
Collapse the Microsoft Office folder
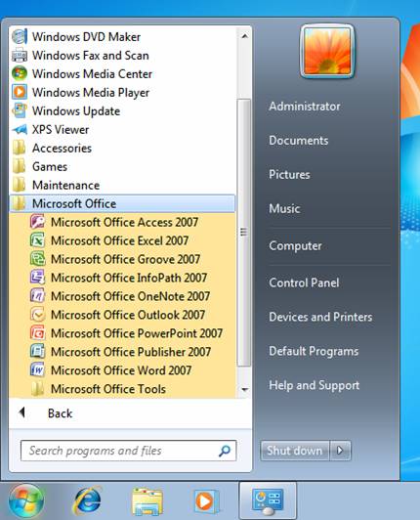122,203
